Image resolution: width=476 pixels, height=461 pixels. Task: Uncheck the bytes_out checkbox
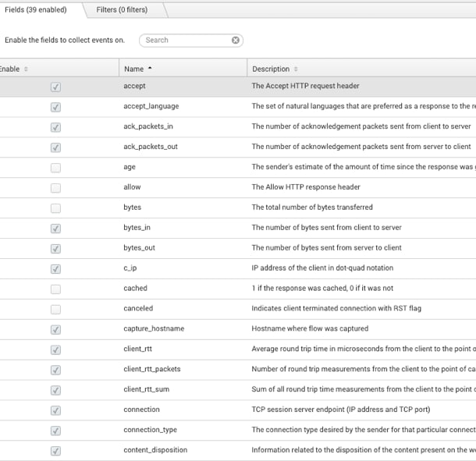point(55,249)
